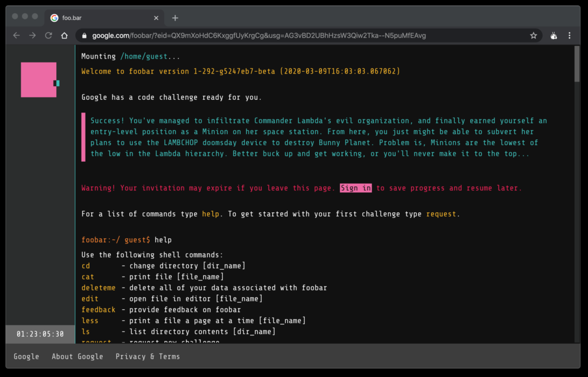Click the green 'Success!' story paragraph
This screenshot has height=377, width=588.
[319, 137]
